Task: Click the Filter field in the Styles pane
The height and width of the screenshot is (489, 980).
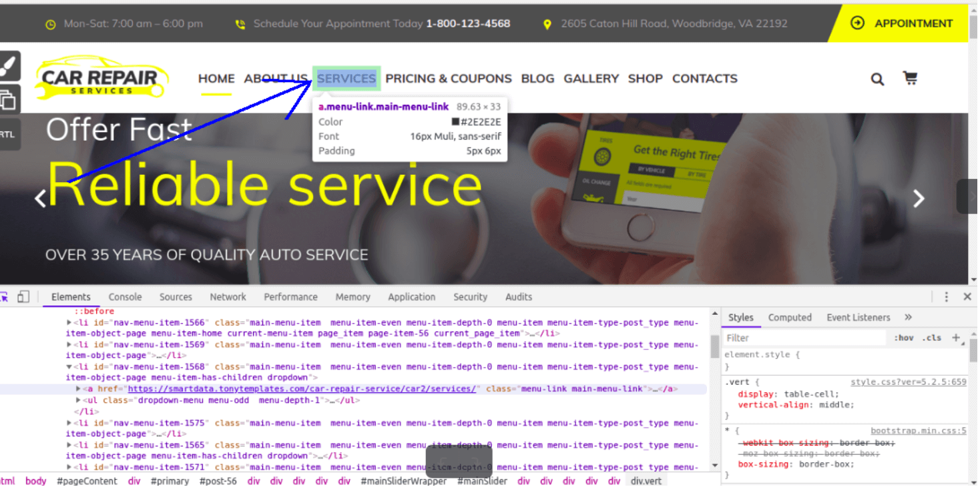Action: (801, 338)
